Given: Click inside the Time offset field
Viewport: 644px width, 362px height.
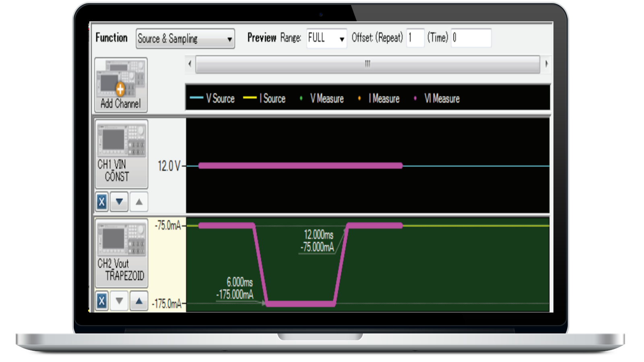Looking at the screenshot, I should tap(471, 38).
